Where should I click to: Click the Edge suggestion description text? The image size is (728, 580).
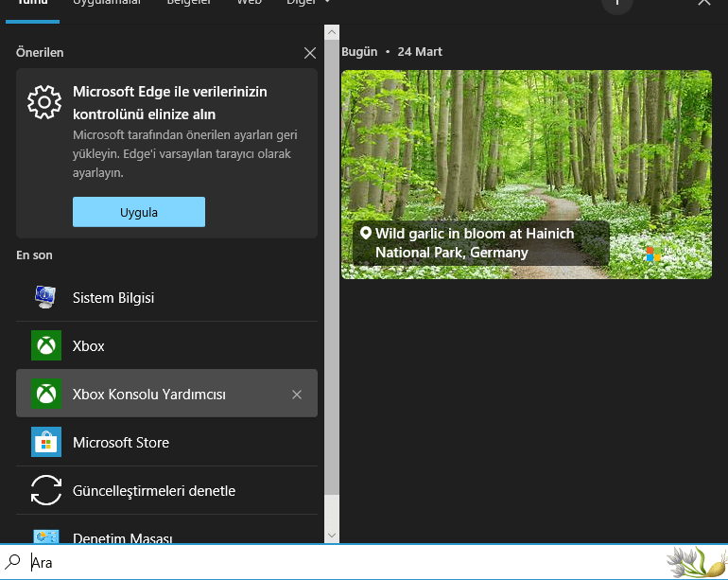[184, 154]
